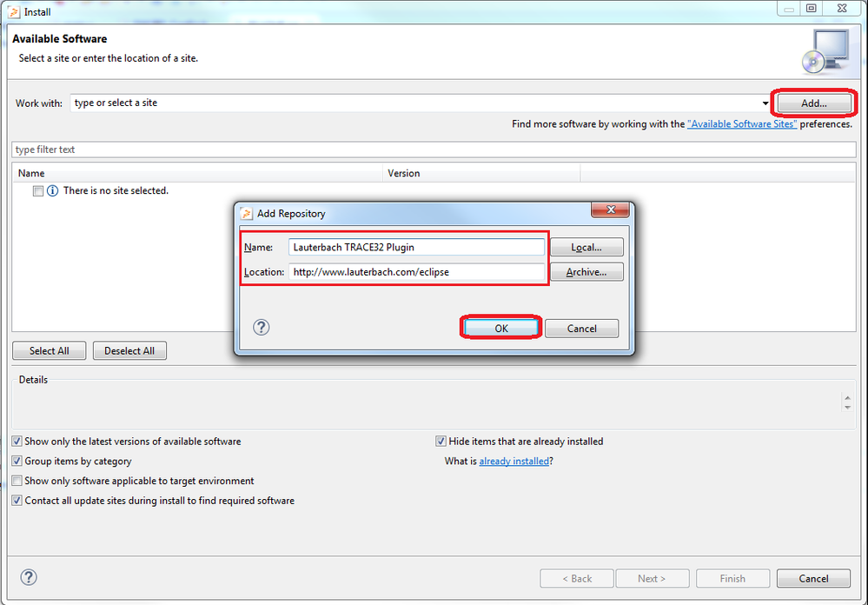Cancel the Add Repository dialog

pos(582,329)
